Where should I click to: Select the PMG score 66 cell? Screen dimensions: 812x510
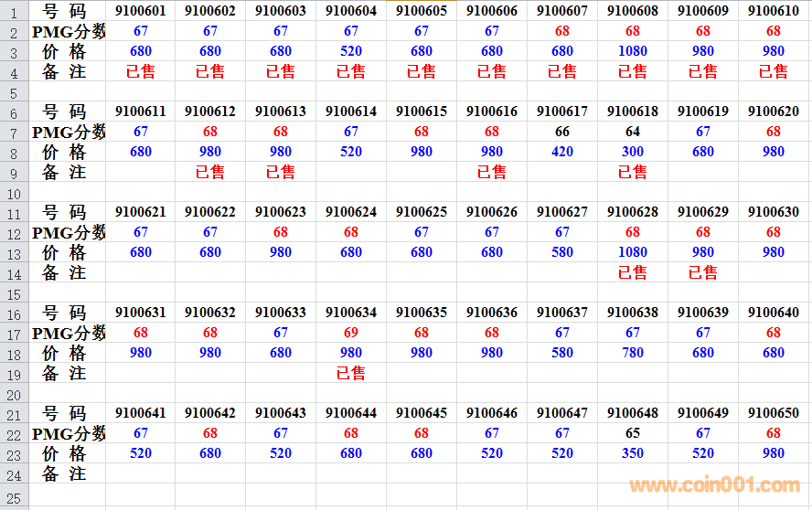(x=562, y=132)
